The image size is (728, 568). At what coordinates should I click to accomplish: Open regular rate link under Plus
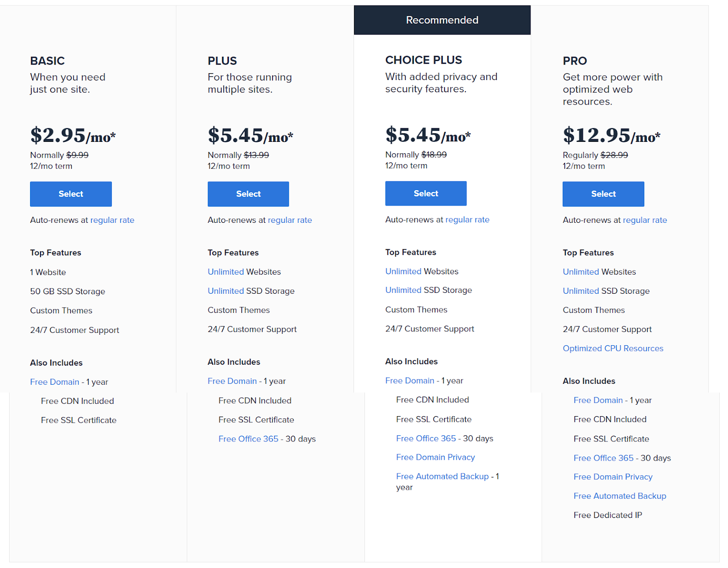(x=290, y=220)
